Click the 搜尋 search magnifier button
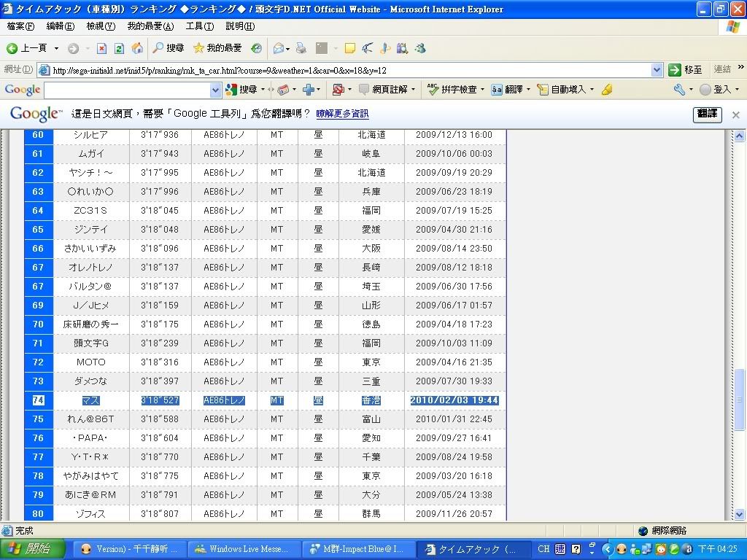This screenshot has width=747, height=560. click(168, 48)
